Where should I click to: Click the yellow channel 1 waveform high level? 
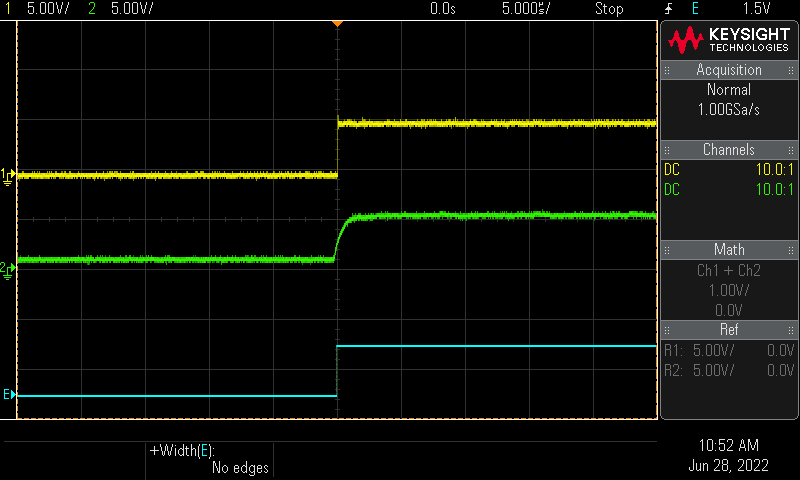point(496,123)
